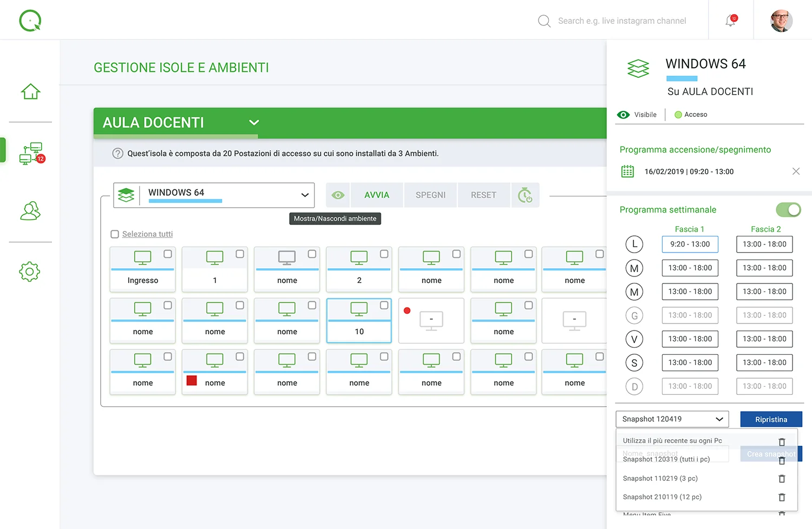
Task: Click the Acceso status indicator
Action: [691, 115]
